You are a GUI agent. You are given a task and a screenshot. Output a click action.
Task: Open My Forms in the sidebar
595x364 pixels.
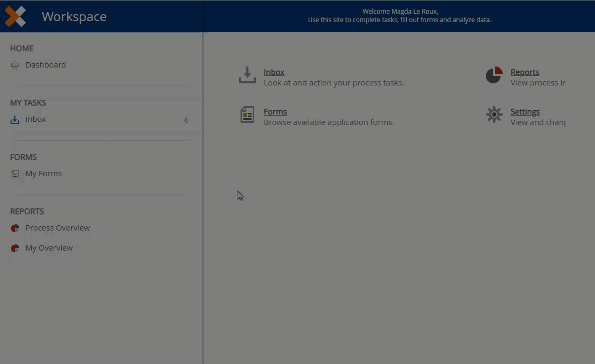[44, 174]
